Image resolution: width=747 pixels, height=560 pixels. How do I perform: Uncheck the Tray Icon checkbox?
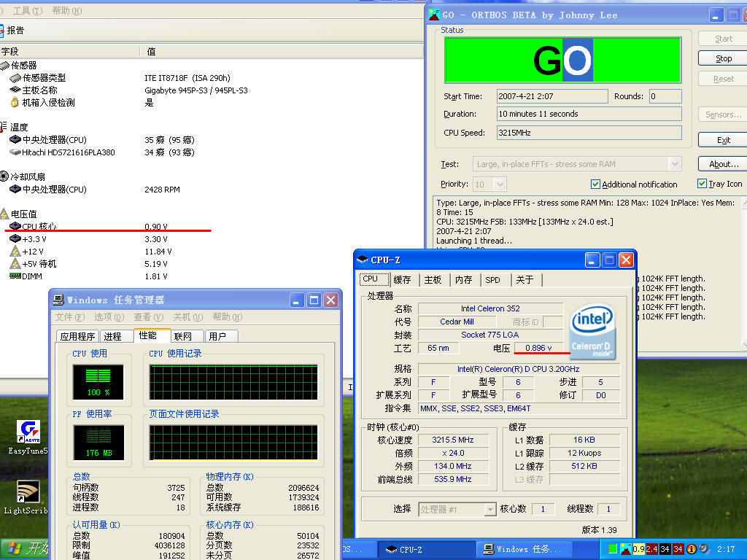pyautogui.click(x=702, y=184)
